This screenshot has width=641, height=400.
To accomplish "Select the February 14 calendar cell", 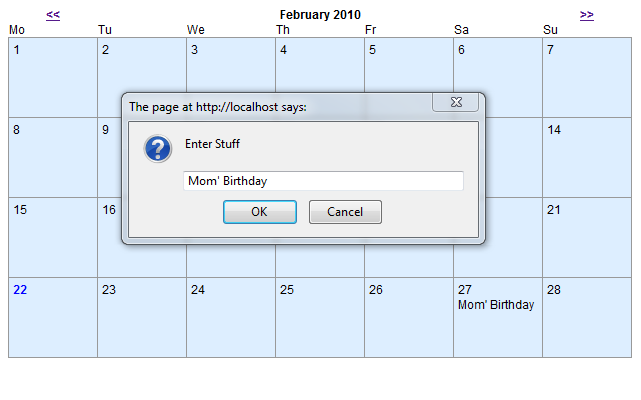I will click(587, 157).
